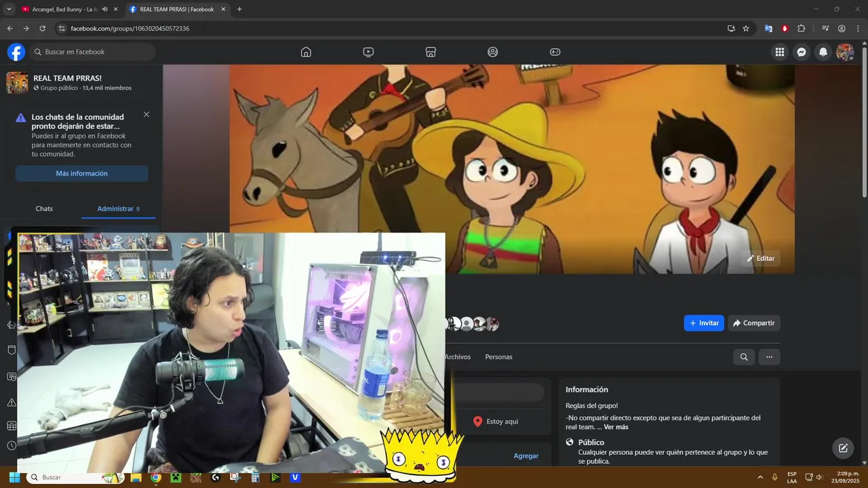868x488 pixels.
Task: Click the taskbar Buscar search box
Action: (75, 477)
